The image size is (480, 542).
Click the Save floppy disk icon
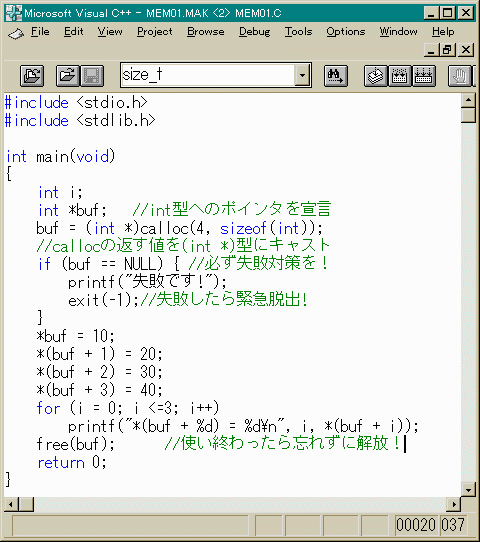coord(92,75)
